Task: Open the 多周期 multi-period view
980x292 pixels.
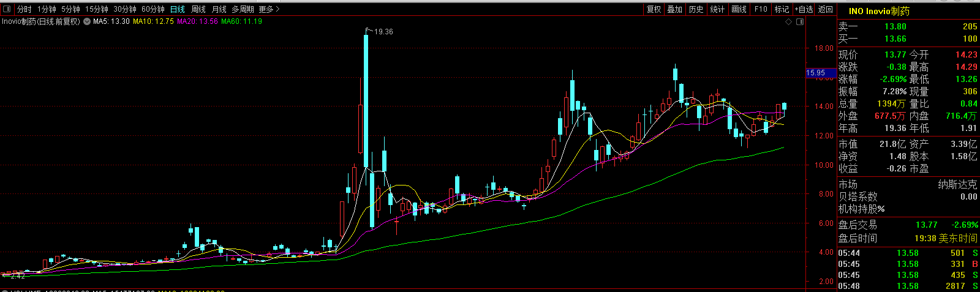Action: pyautogui.click(x=243, y=9)
